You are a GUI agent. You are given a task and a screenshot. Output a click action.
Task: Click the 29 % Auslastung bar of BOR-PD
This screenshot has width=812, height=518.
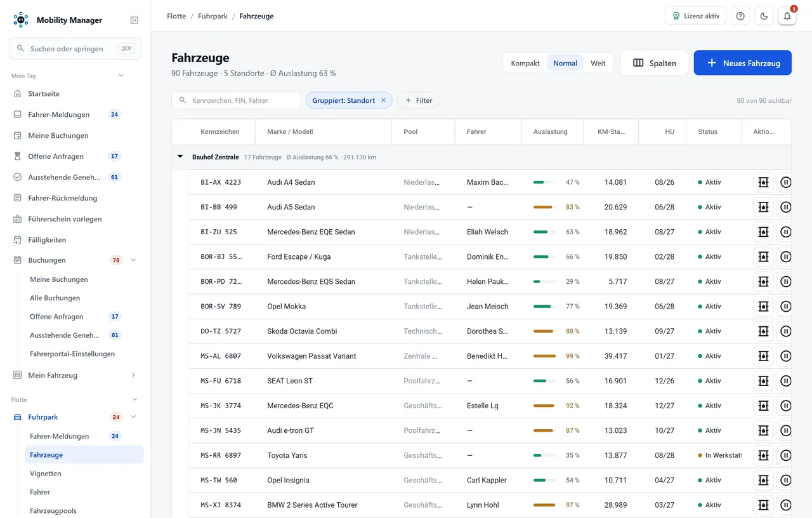coord(544,281)
